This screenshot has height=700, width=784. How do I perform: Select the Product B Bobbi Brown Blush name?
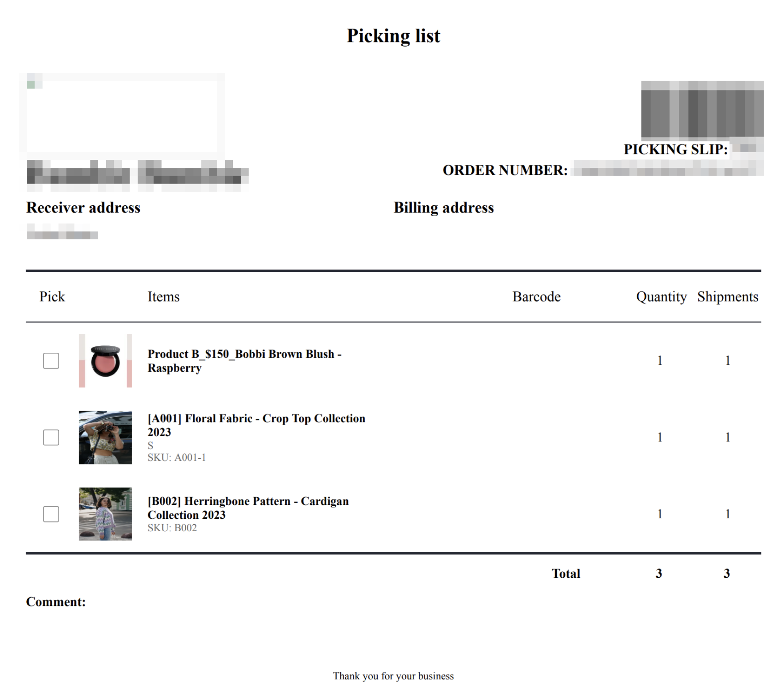pos(244,361)
